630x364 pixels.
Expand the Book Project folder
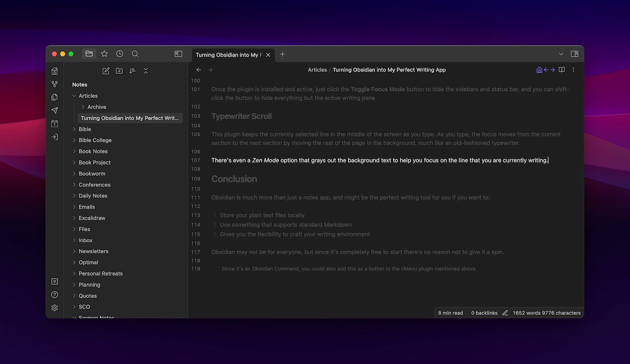(x=74, y=163)
